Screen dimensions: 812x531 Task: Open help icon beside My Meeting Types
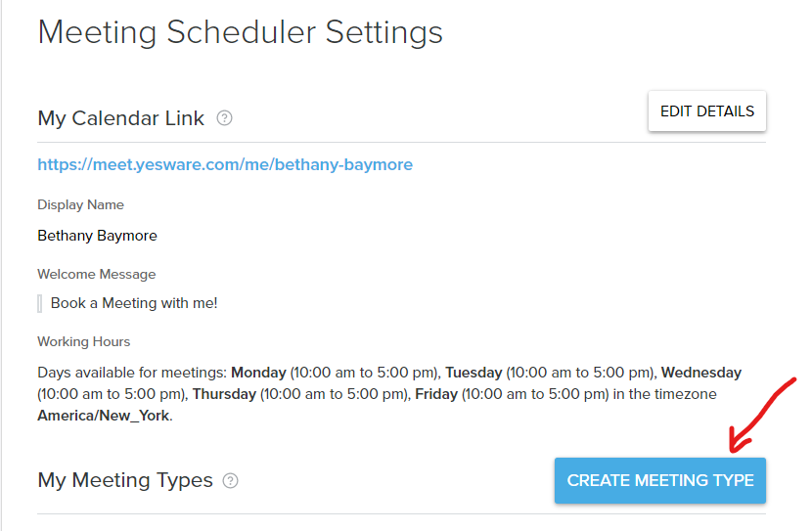point(231,481)
